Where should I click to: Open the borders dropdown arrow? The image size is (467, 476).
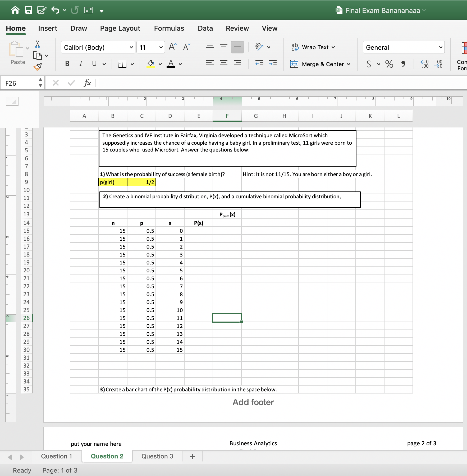click(x=132, y=64)
